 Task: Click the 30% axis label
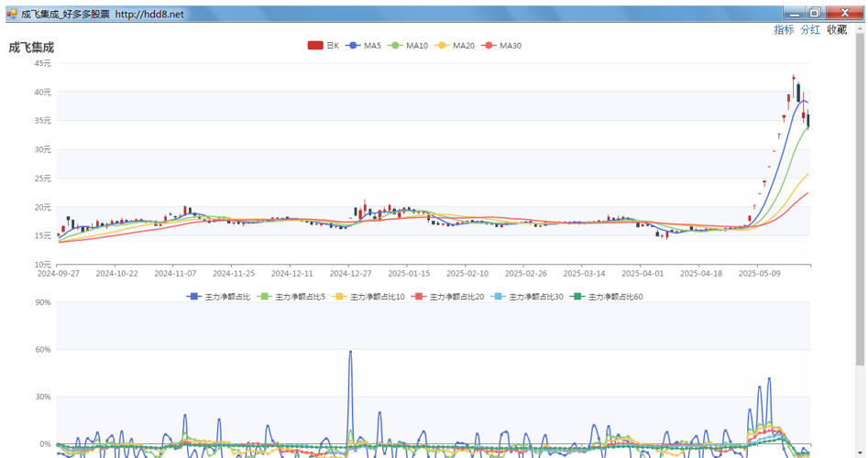tap(43, 397)
